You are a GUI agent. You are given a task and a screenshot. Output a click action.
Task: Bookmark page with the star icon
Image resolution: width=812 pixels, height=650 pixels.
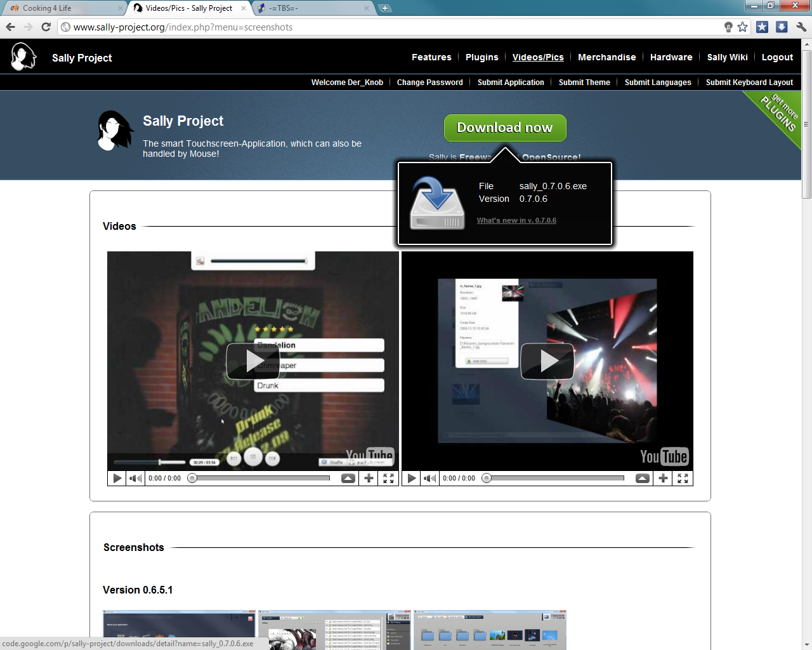coord(742,27)
